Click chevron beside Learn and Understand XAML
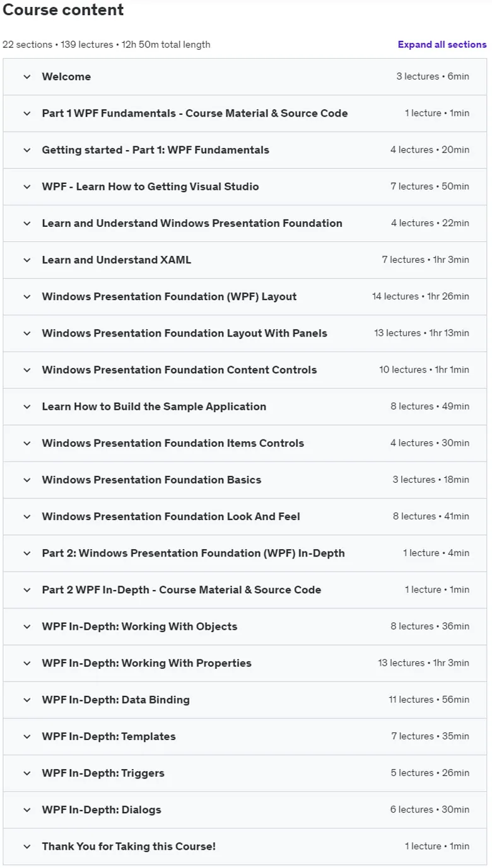This screenshot has height=868, width=492. [26, 260]
